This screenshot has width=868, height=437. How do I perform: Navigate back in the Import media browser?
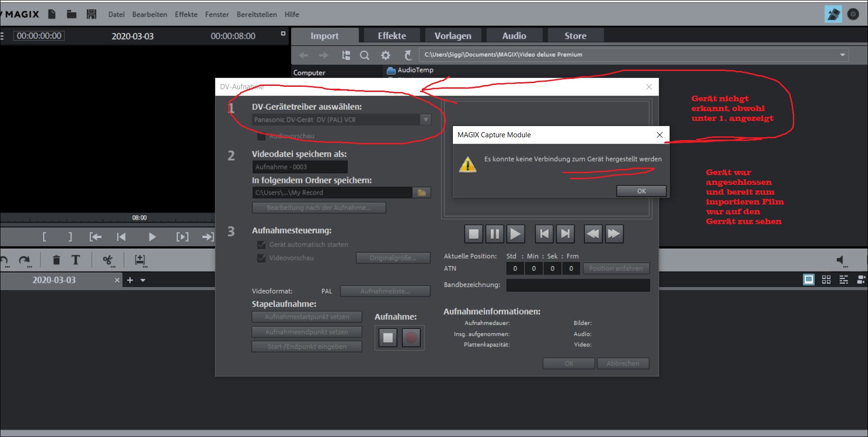tap(303, 55)
